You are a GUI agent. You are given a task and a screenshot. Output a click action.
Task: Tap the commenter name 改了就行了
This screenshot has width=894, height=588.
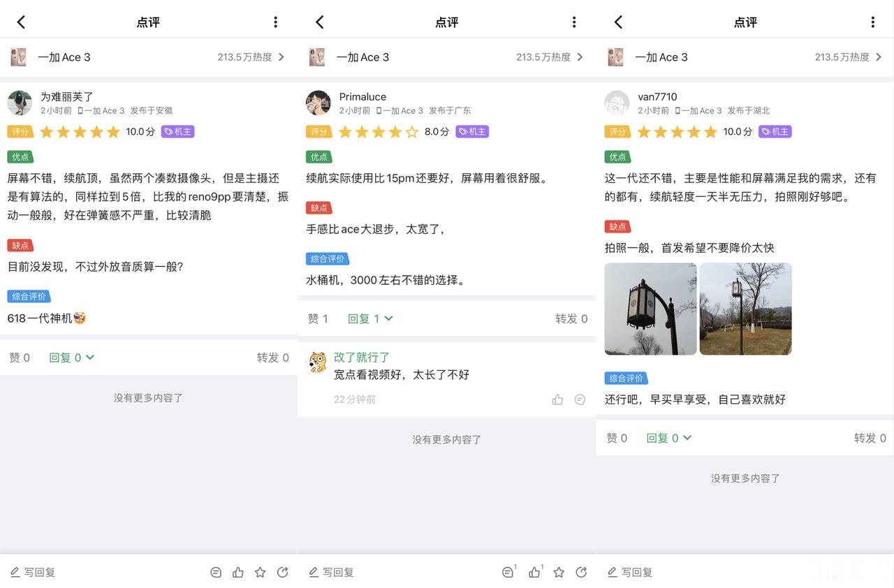(x=362, y=357)
